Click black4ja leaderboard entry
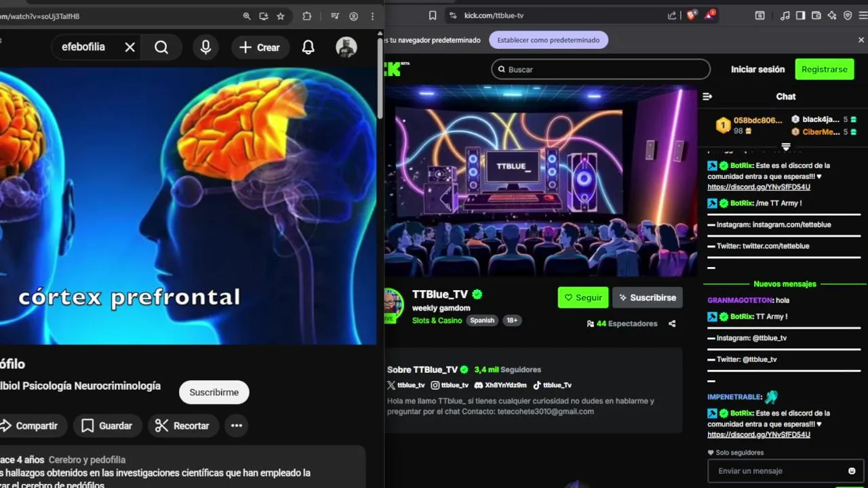868x488 pixels. coord(823,119)
